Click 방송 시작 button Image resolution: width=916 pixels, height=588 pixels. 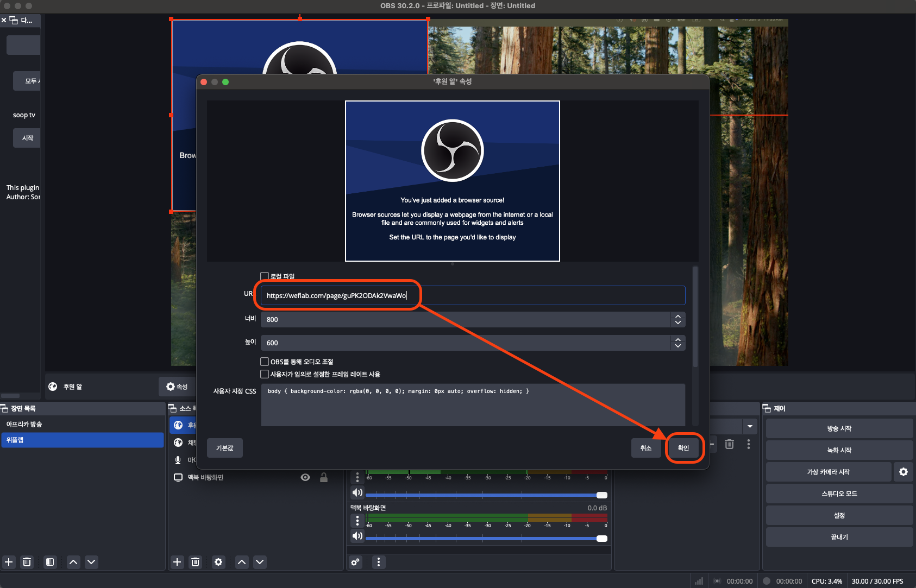839,428
